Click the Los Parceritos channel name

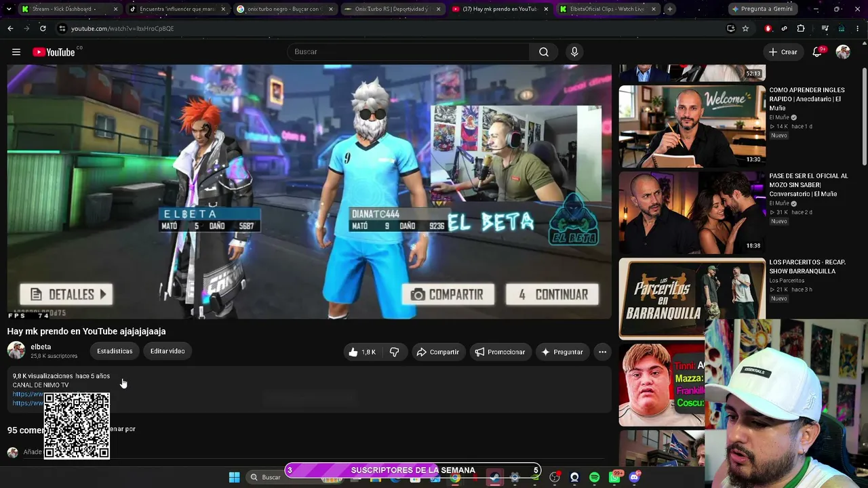(787, 281)
